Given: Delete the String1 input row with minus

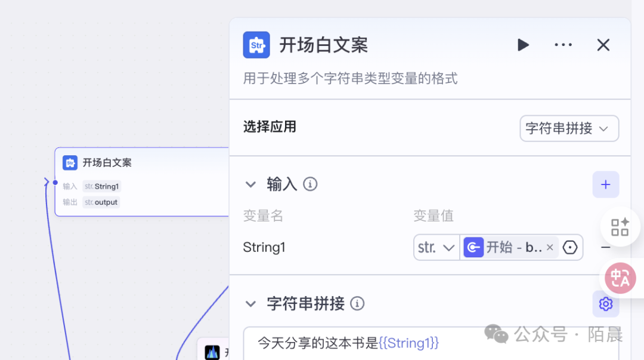Looking at the screenshot, I should click(606, 247).
